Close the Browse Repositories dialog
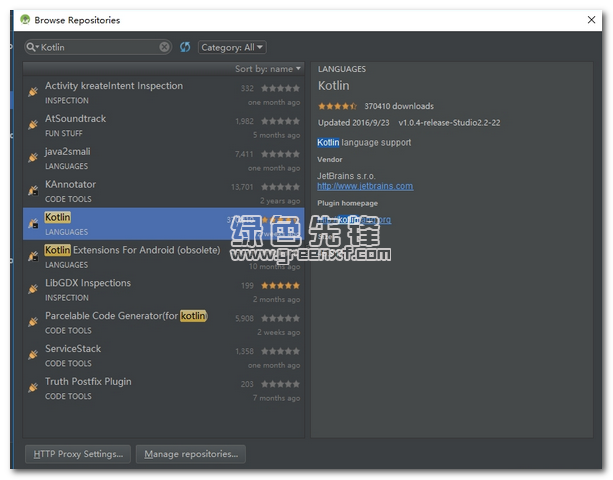This screenshot has width=613, height=480. pos(591,20)
